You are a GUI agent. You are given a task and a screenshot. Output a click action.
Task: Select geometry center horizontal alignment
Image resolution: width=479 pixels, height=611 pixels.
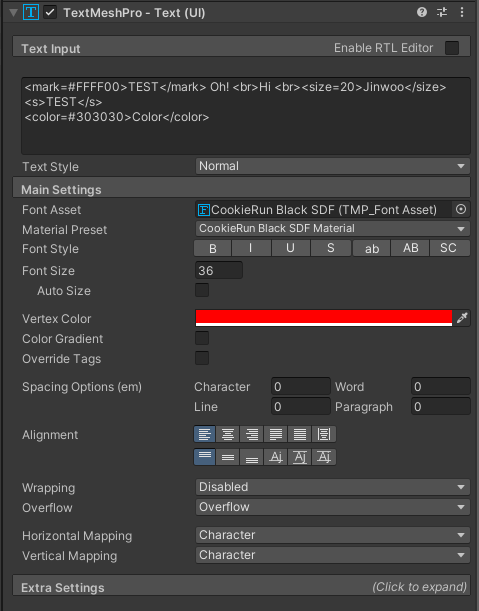pos(324,434)
